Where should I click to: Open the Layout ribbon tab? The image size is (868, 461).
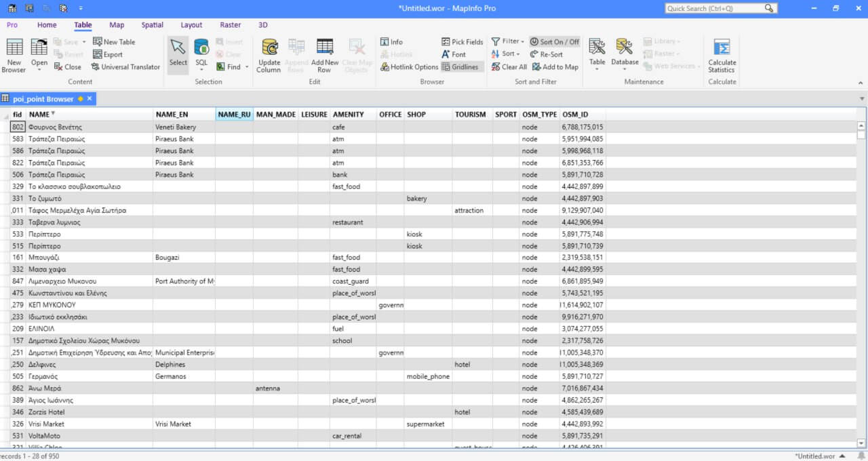coord(191,25)
